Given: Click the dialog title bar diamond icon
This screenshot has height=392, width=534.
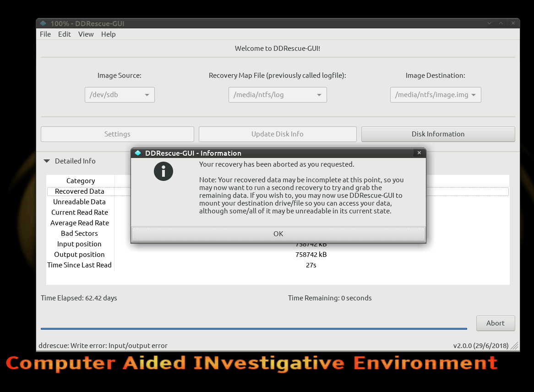Looking at the screenshot, I should click(x=138, y=153).
